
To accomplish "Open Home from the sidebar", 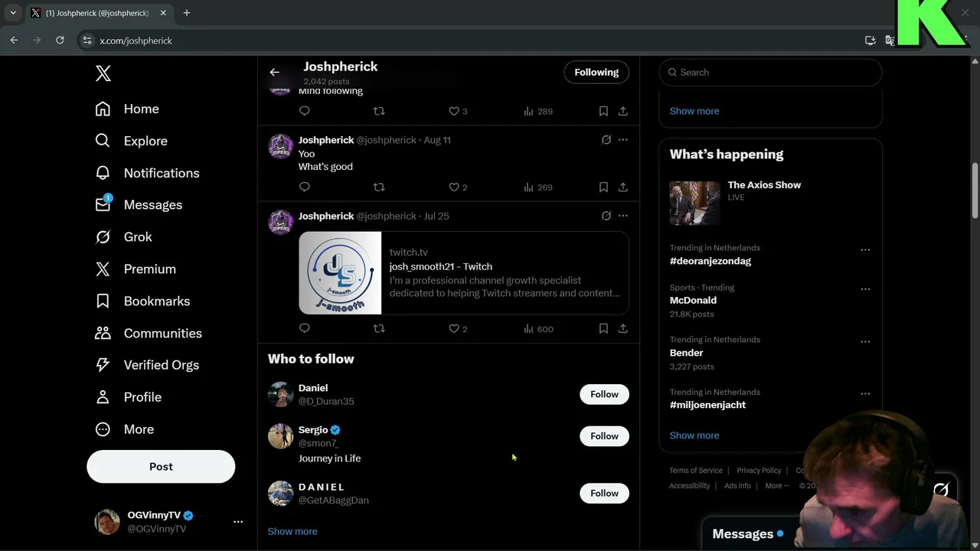I will 127,109.
